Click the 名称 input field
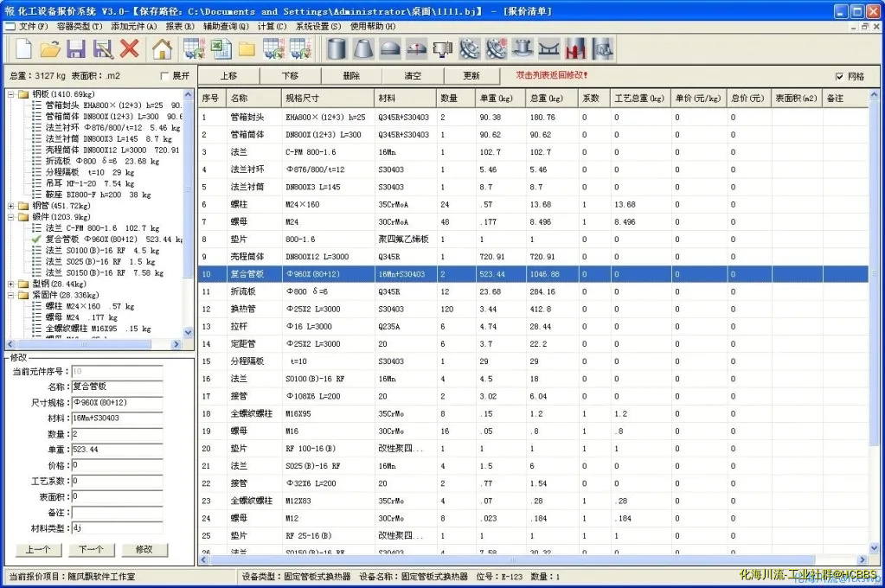885x588 pixels. (118, 387)
